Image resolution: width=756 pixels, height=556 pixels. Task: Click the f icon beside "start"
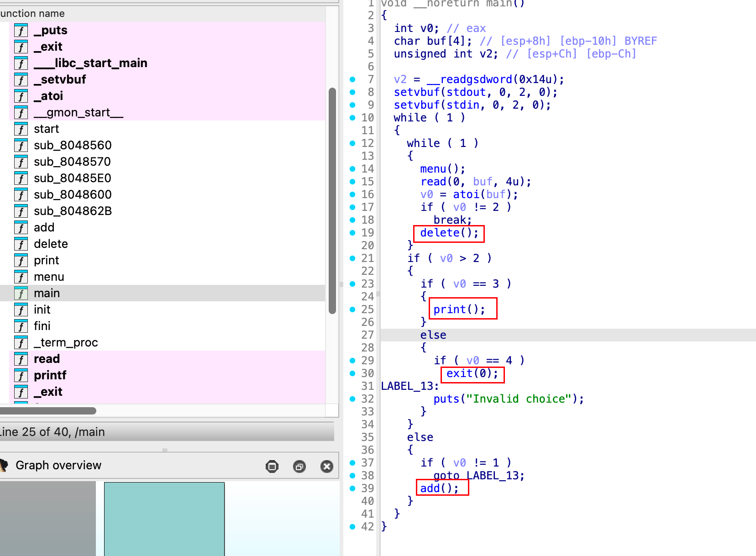(21, 129)
